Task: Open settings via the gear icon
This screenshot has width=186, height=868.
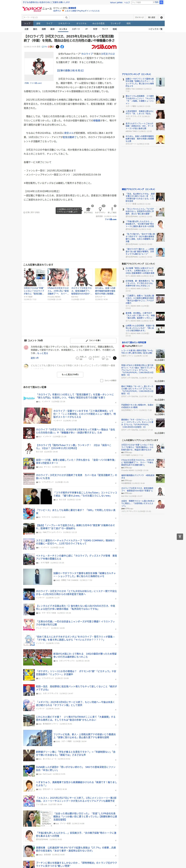Action: [x=161, y=17]
